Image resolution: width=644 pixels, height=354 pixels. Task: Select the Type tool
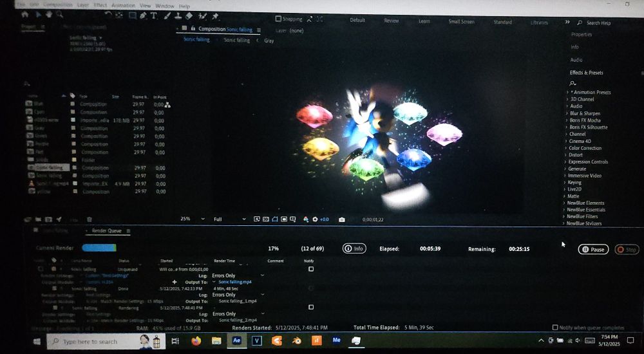pos(154,15)
